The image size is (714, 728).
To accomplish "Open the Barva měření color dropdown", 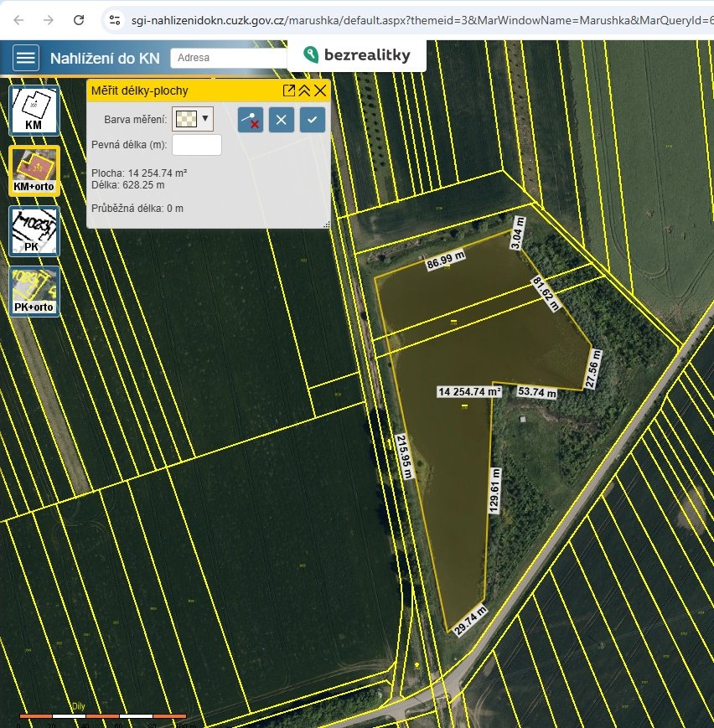I will [x=193, y=118].
